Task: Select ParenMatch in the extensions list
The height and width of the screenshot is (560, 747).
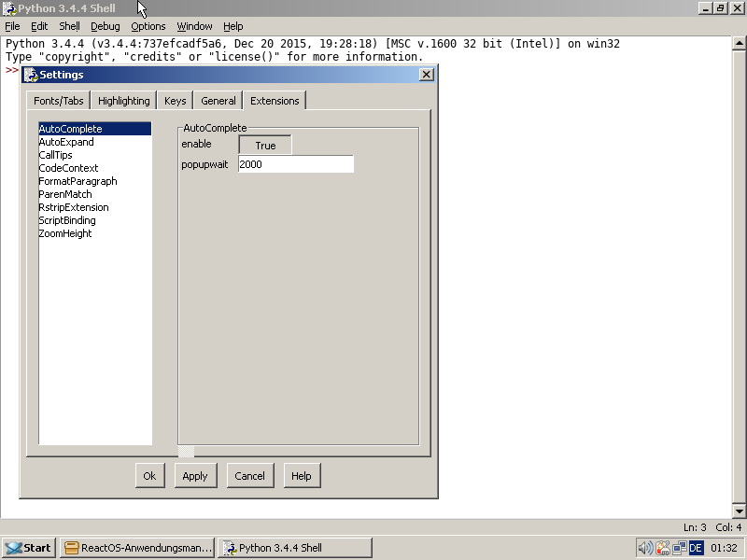Action: click(x=95, y=194)
